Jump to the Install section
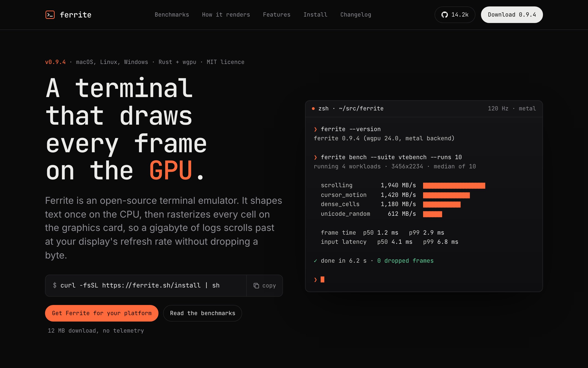 315,14
